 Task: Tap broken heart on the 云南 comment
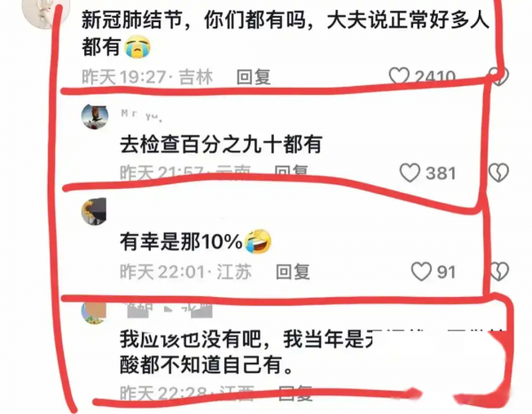pos(498,173)
